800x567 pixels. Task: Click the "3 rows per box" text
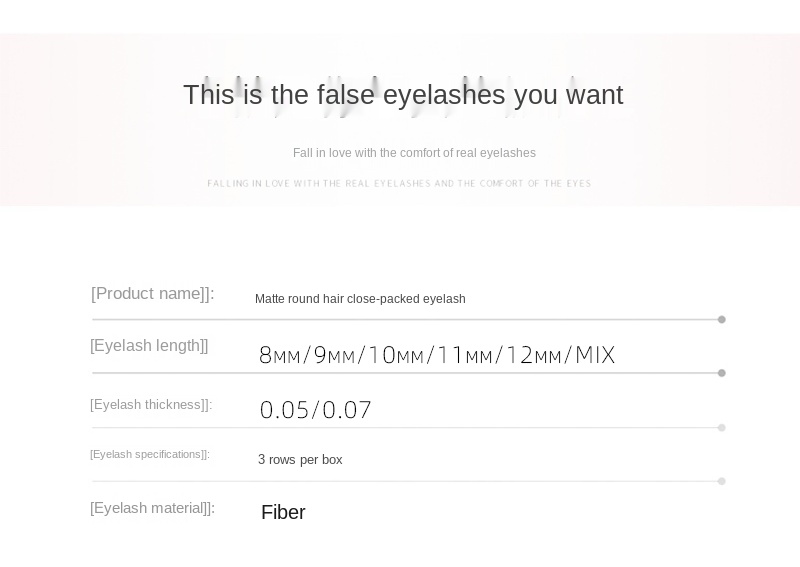point(300,460)
